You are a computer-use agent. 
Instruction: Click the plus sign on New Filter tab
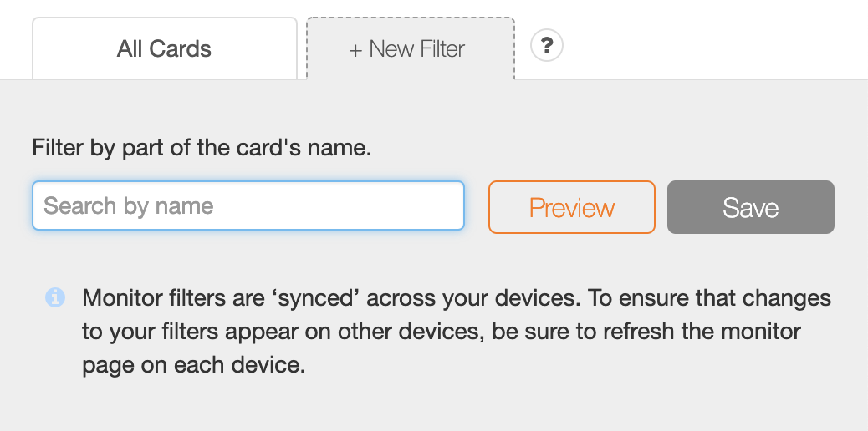tap(355, 50)
